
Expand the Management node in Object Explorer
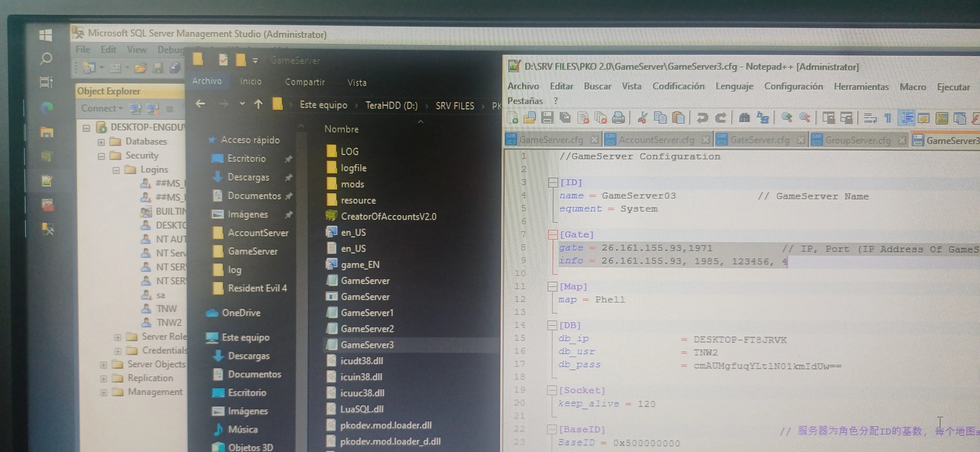coord(103,392)
